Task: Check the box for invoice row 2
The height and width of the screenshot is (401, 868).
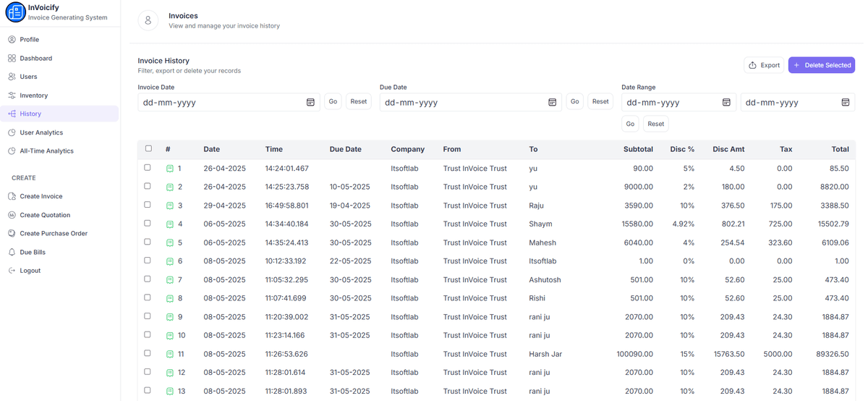Action: [x=148, y=186]
